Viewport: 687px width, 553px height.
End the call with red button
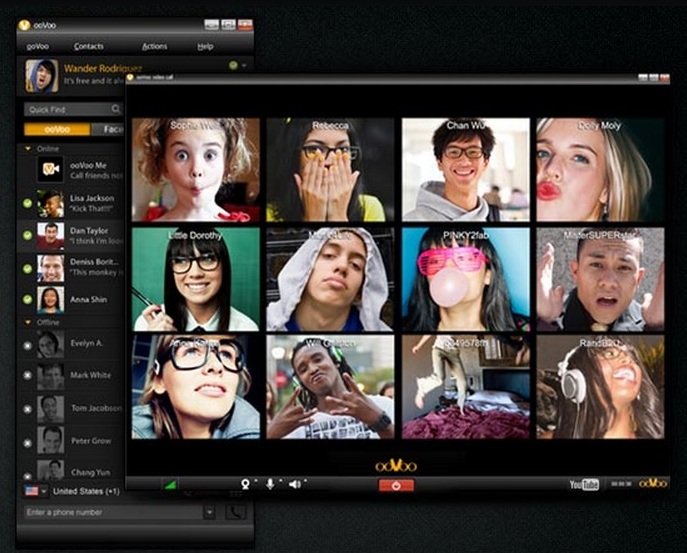tap(396, 486)
